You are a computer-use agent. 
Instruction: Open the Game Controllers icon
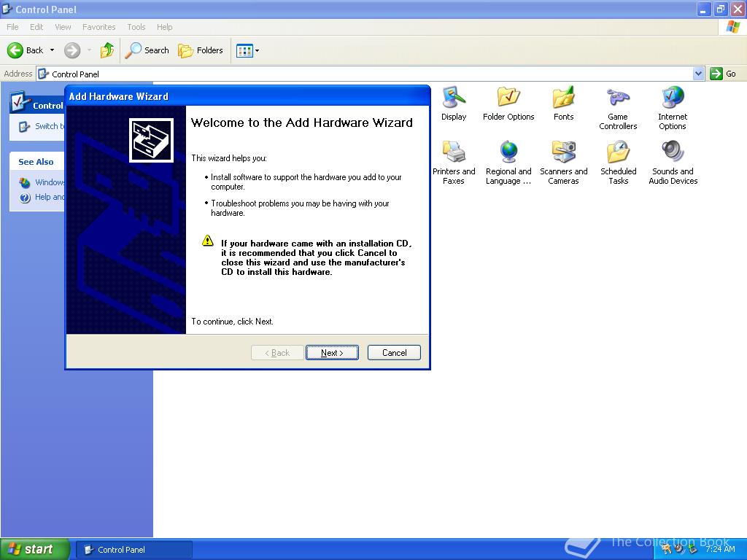(x=618, y=109)
